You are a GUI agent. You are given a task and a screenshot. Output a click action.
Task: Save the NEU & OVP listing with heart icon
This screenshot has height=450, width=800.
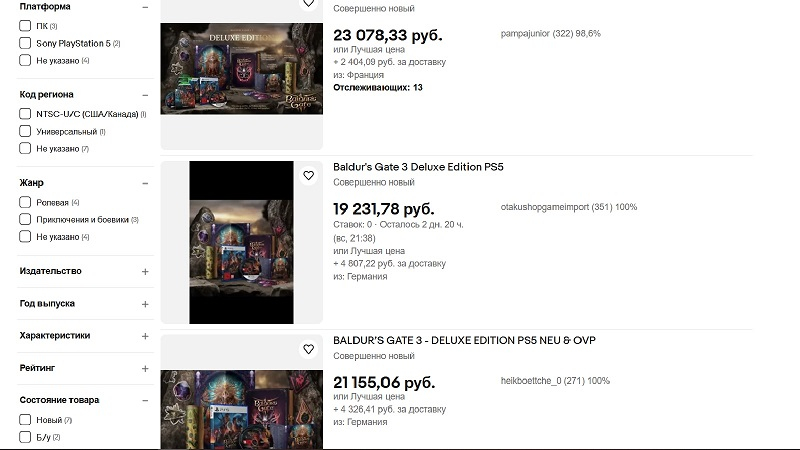pyautogui.click(x=308, y=349)
